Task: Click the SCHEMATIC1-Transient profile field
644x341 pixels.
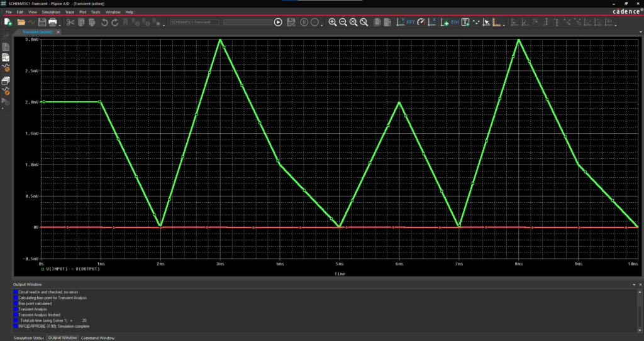Action: [195, 22]
